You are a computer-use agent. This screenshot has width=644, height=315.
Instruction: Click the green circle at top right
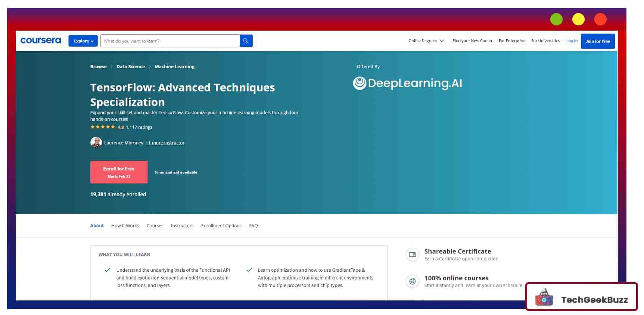556,19
